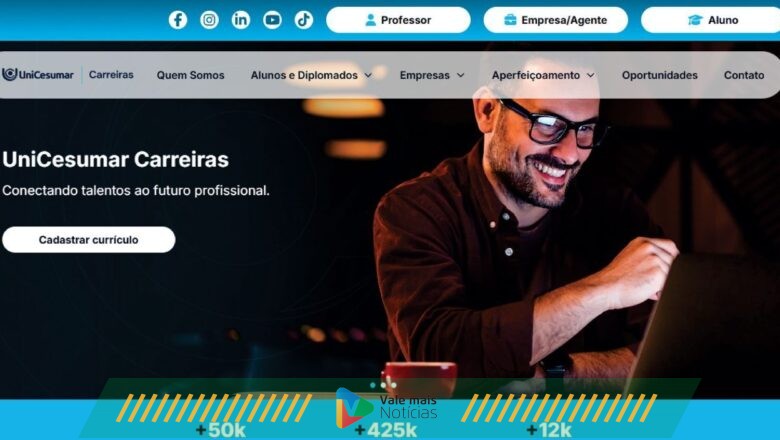The height and width of the screenshot is (440, 780).
Task: Open the Facebook social icon
Action: pyautogui.click(x=178, y=20)
